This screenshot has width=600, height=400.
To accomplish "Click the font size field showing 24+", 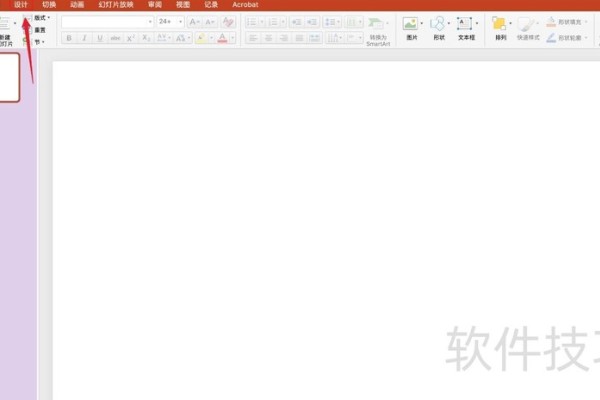I will click(x=167, y=22).
